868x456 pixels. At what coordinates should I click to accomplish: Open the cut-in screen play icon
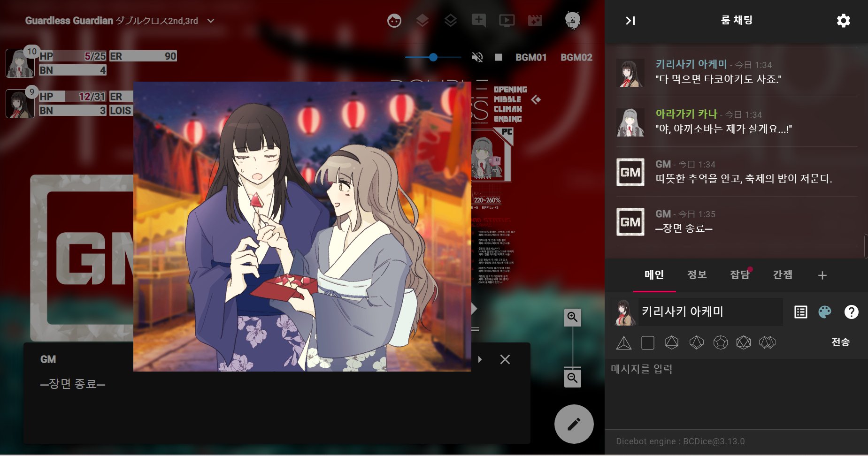(x=507, y=21)
